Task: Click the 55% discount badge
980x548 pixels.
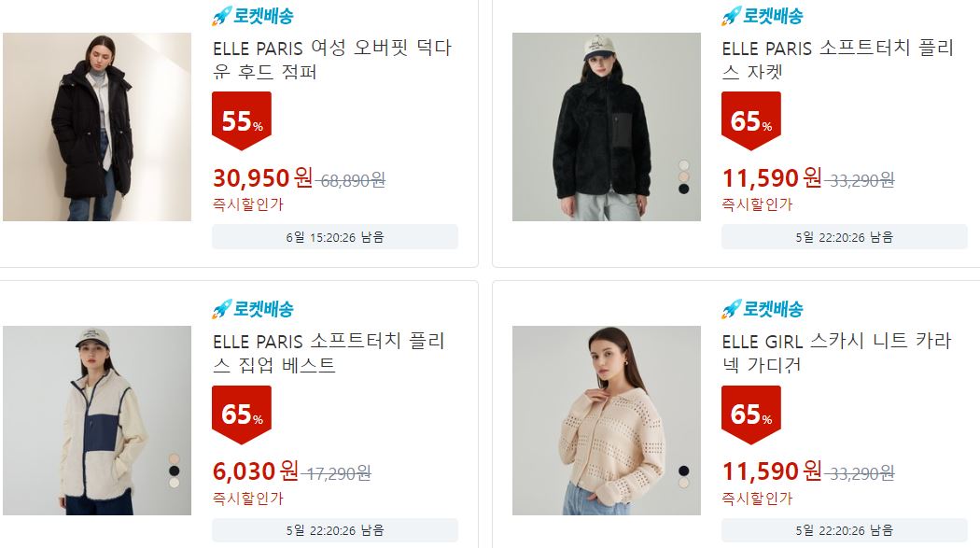Action: pyautogui.click(x=242, y=120)
